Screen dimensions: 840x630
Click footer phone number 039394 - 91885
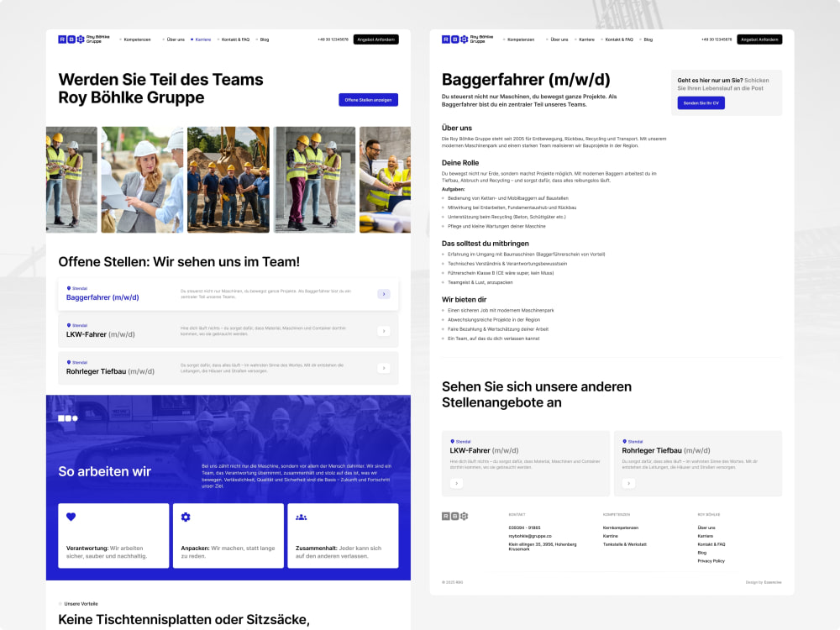[524, 528]
